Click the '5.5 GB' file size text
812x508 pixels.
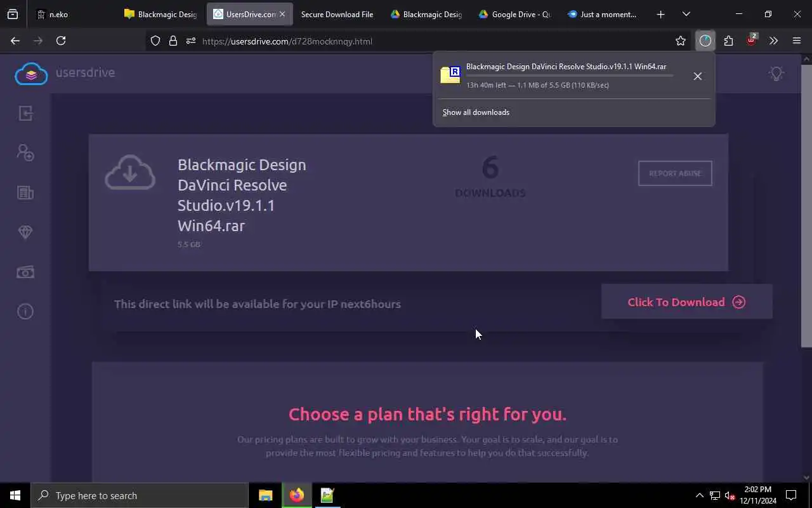189,244
